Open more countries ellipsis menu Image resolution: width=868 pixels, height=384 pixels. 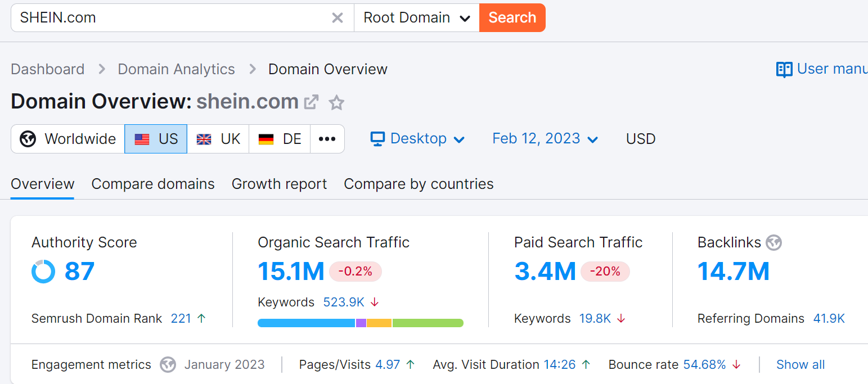tap(327, 139)
